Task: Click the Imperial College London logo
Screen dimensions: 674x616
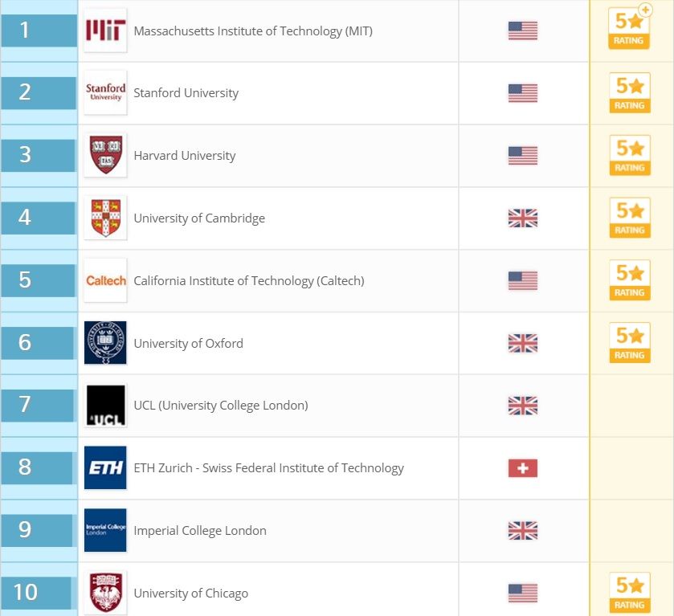Action: pyautogui.click(x=105, y=530)
